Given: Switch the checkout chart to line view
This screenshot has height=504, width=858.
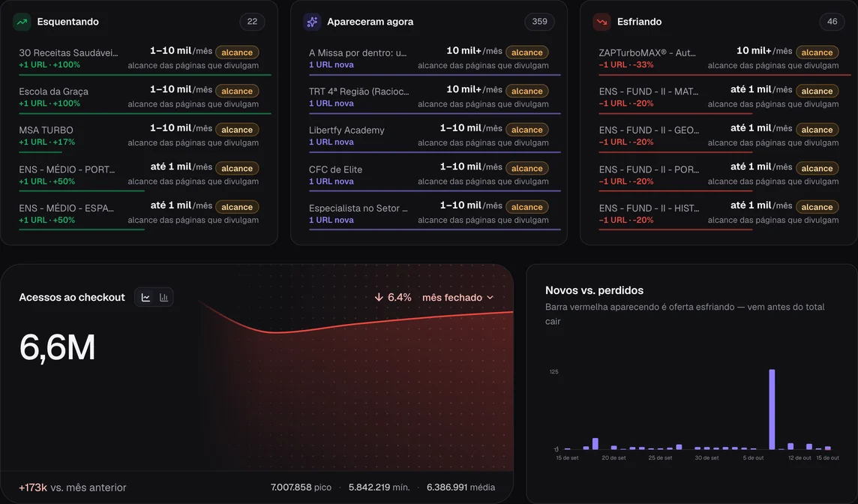Looking at the screenshot, I should pos(145,297).
